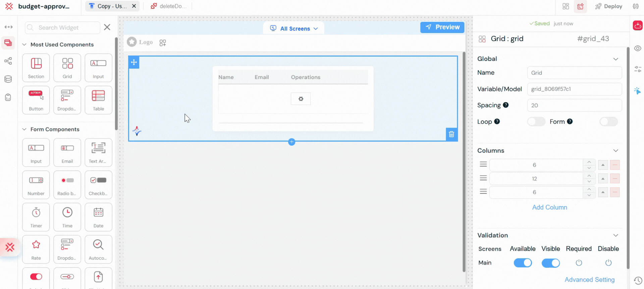The width and height of the screenshot is (644, 289).
Task: Collapse the Columns panel section
Action: pyautogui.click(x=615, y=151)
